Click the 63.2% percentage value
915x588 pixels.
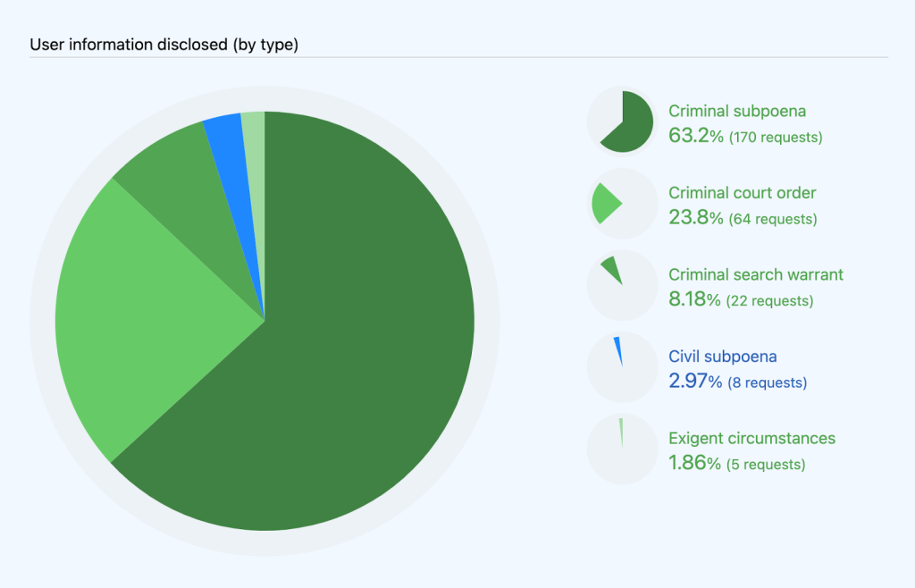click(x=695, y=136)
